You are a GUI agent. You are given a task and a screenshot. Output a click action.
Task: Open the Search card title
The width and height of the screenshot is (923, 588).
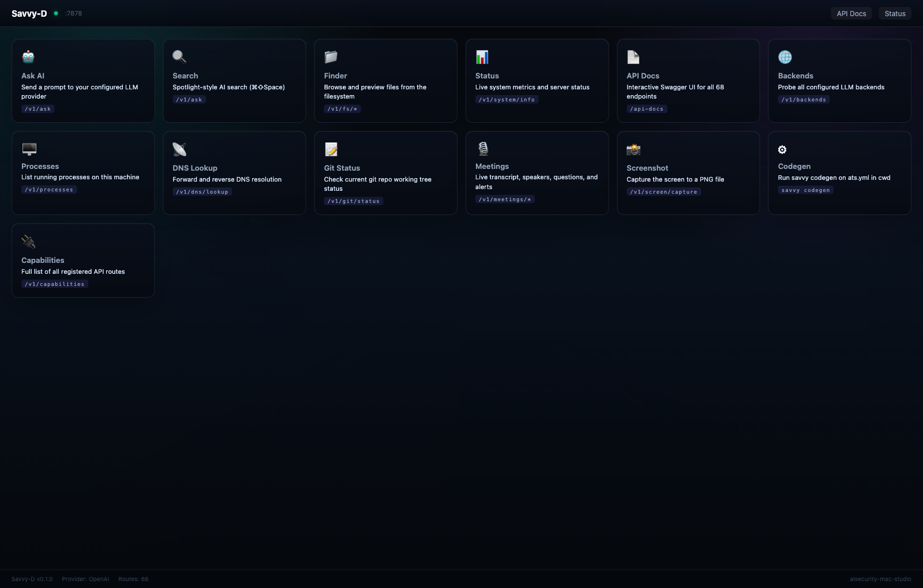[x=185, y=76]
